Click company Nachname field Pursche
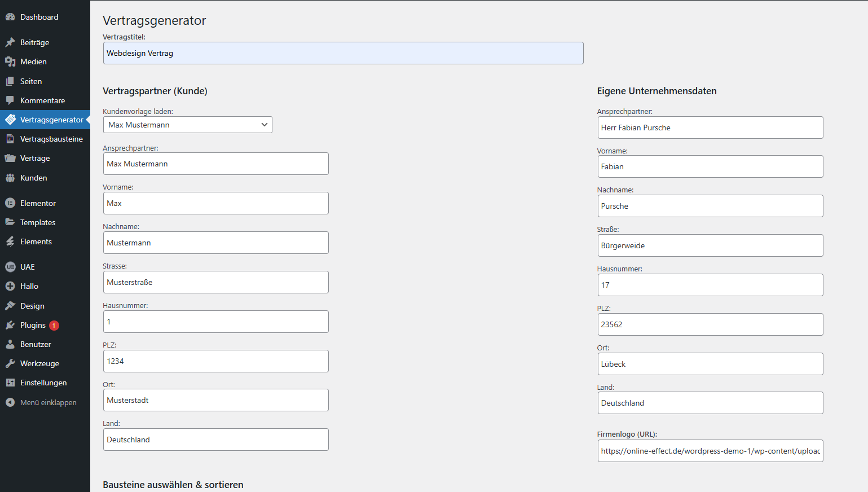 (710, 206)
